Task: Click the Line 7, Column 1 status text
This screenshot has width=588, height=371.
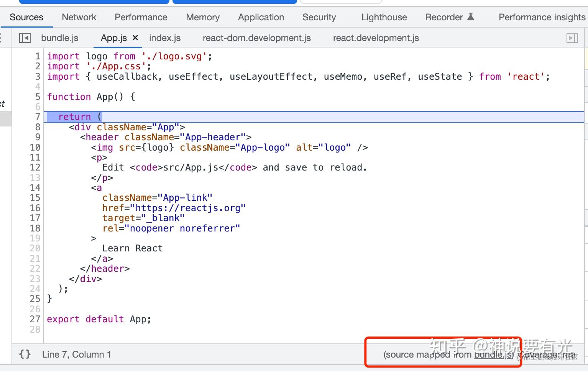Action: tap(77, 354)
